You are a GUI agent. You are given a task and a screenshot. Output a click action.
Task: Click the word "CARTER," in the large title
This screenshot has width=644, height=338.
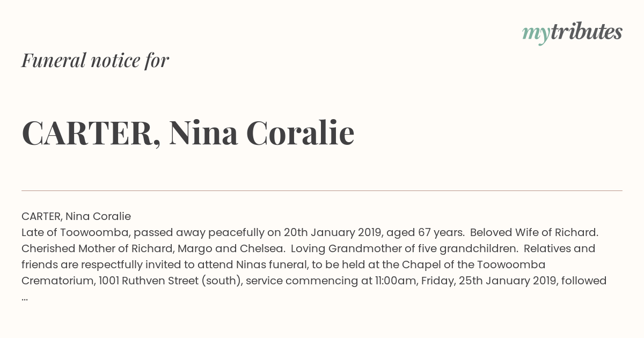[91, 133]
